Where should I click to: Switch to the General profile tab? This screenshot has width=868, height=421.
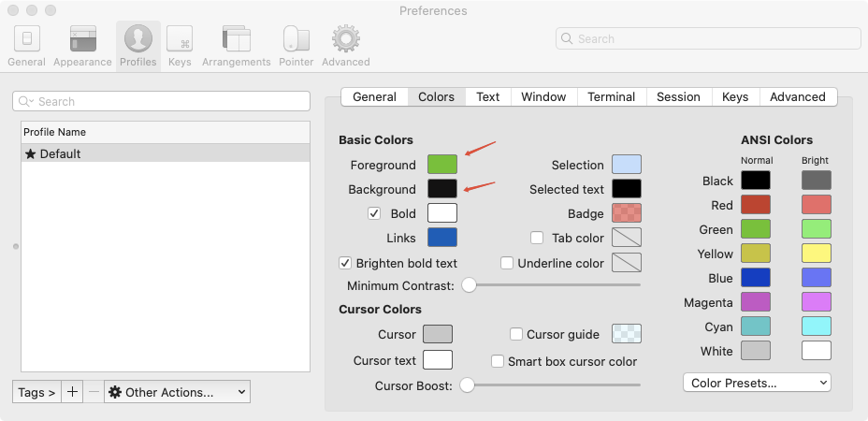point(374,97)
